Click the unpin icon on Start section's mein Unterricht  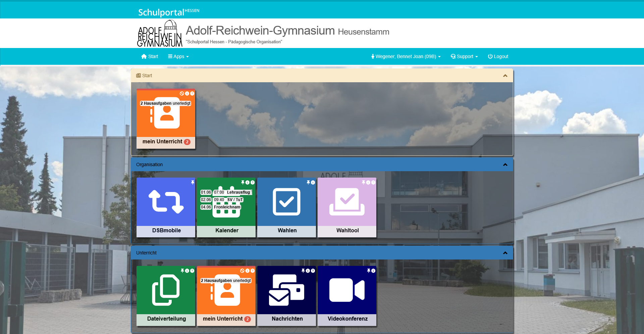182,93
